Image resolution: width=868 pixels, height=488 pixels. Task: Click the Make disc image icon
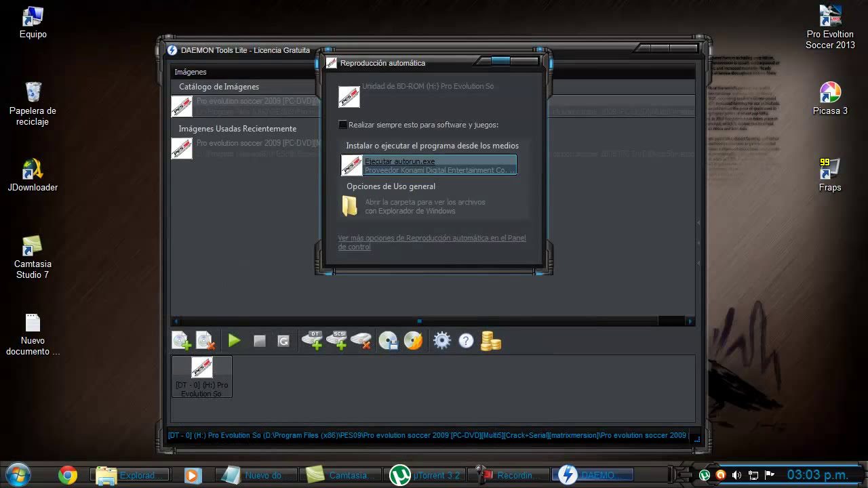(389, 340)
